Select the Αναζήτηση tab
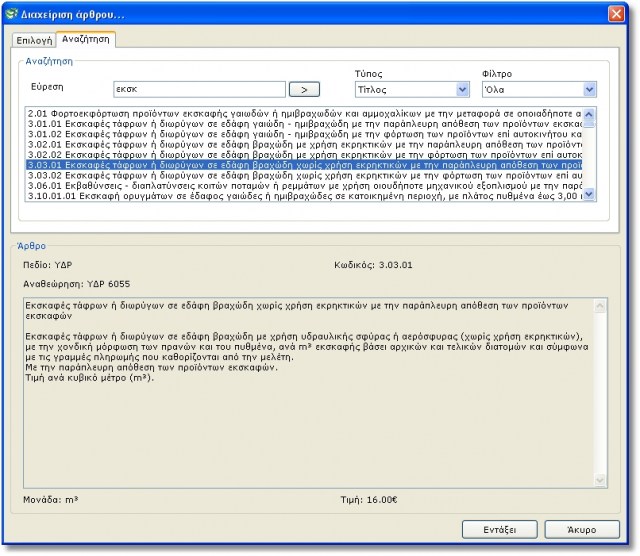 (x=86, y=40)
